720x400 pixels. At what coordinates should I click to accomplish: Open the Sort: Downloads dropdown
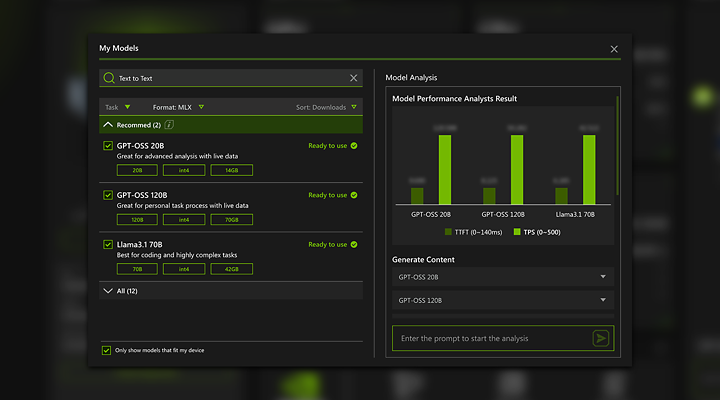click(x=326, y=107)
